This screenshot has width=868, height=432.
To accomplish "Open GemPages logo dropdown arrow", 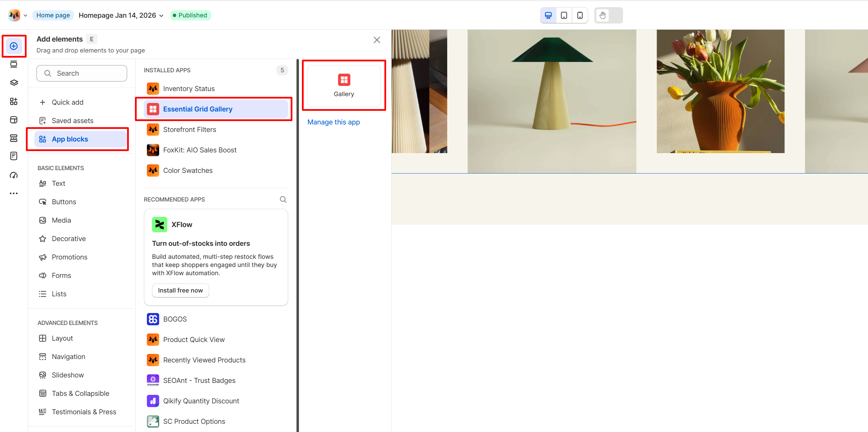I will coord(25,16).
